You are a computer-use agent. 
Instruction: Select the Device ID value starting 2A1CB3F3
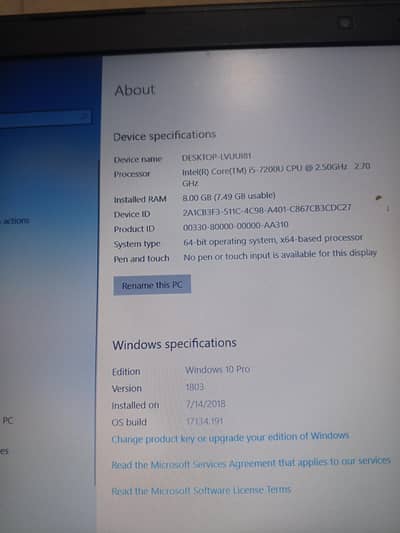267,209
